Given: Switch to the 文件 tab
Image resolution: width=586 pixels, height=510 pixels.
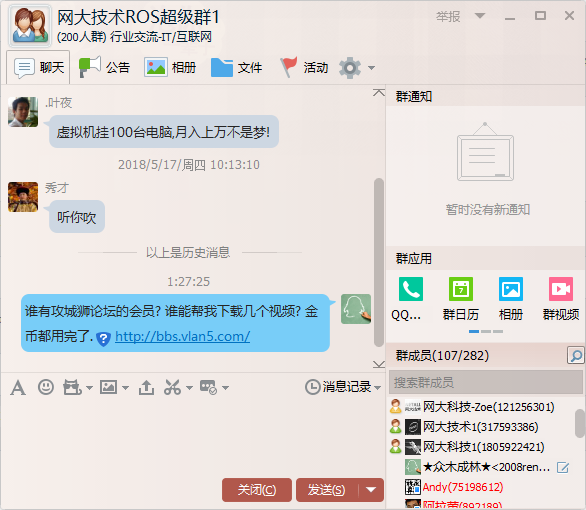Looking at the screenshot, I should 236,68.
